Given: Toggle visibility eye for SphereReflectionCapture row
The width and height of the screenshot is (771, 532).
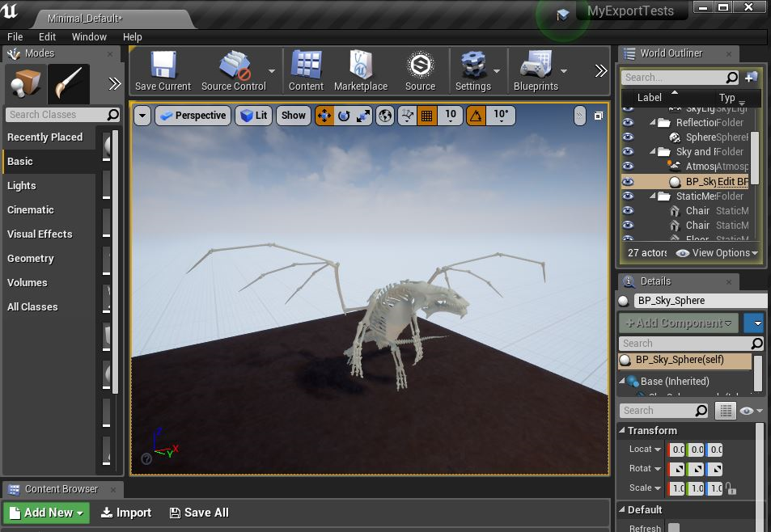Looking at the screenshot, I should pyautogui.click(x=628, y=137).
